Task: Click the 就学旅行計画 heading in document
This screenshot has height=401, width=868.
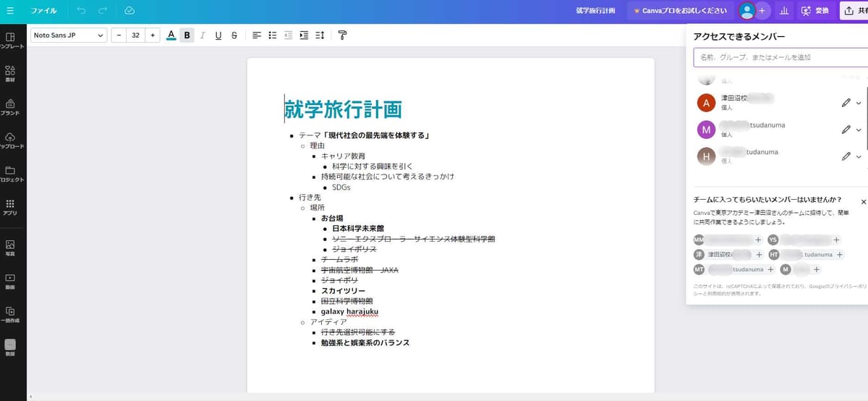Action: 344,109
